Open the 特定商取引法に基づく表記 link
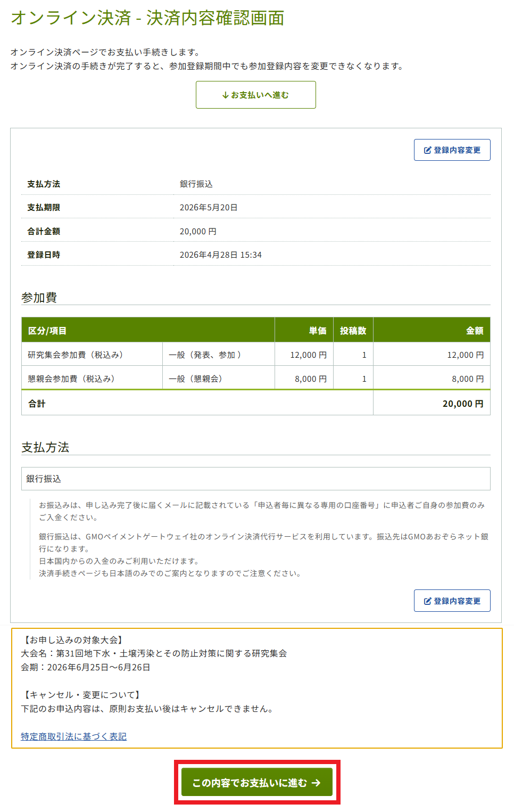The height and width of the screenshot is (812, 514). 73,736
